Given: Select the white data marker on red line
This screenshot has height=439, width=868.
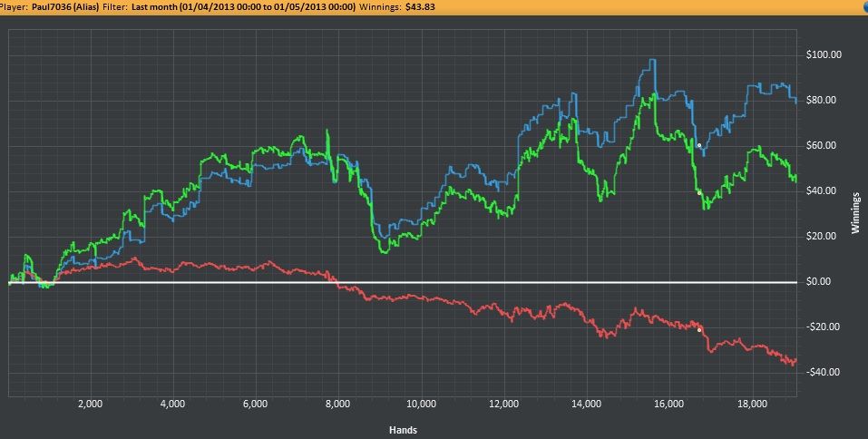Looking at the screenshot, I should tap(699, 329).
